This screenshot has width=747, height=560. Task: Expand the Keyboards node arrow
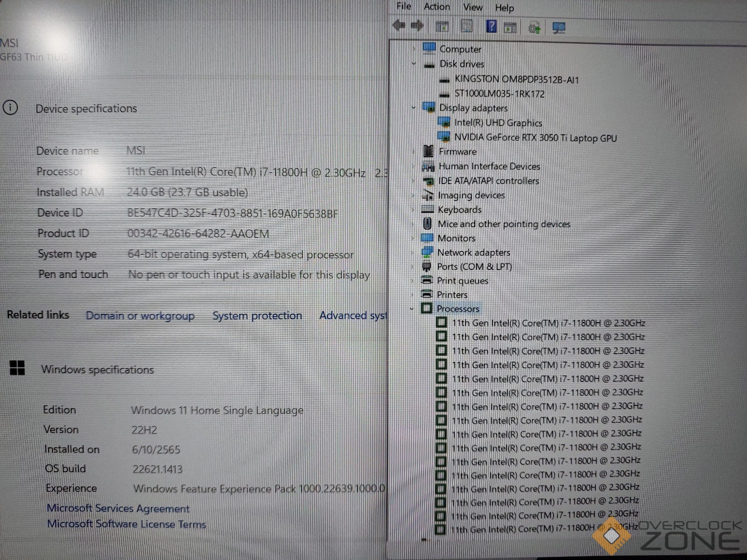pyautogui.click(x=413, y=210)
